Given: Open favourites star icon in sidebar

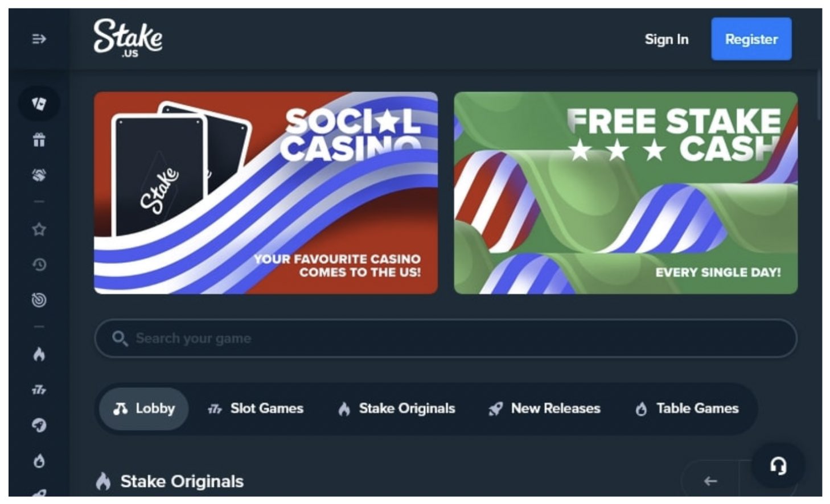Looking at the screenshot, I should [x=39, y=229].
